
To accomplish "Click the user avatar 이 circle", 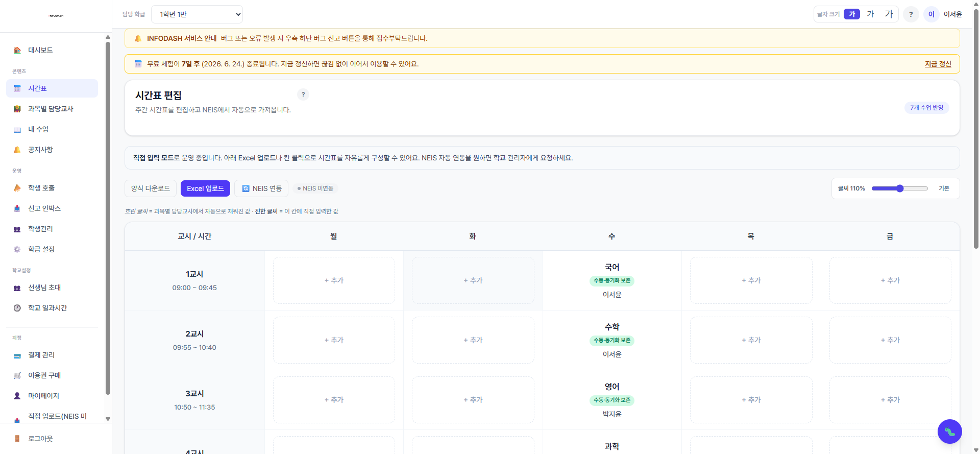I will point(932,14).
